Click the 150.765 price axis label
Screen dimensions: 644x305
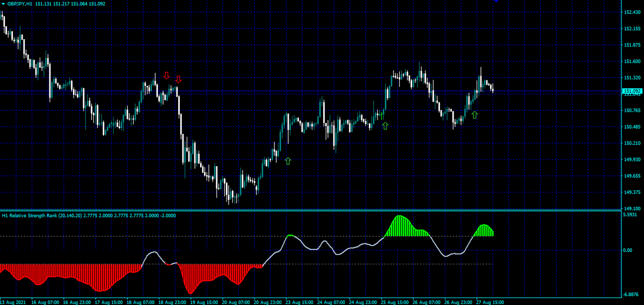pyautogui.click(x=632, y=110)
